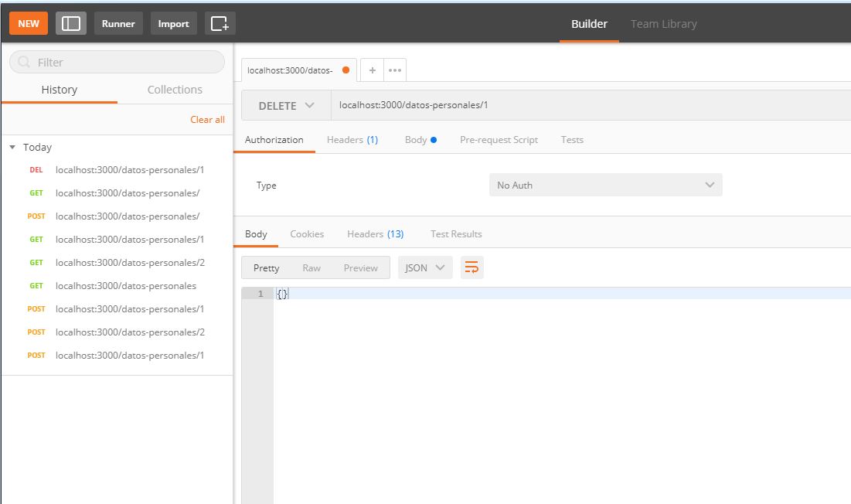Open the Runner
Screen dimensions: 851x504
pyautogui.click(x=118, y=23)
